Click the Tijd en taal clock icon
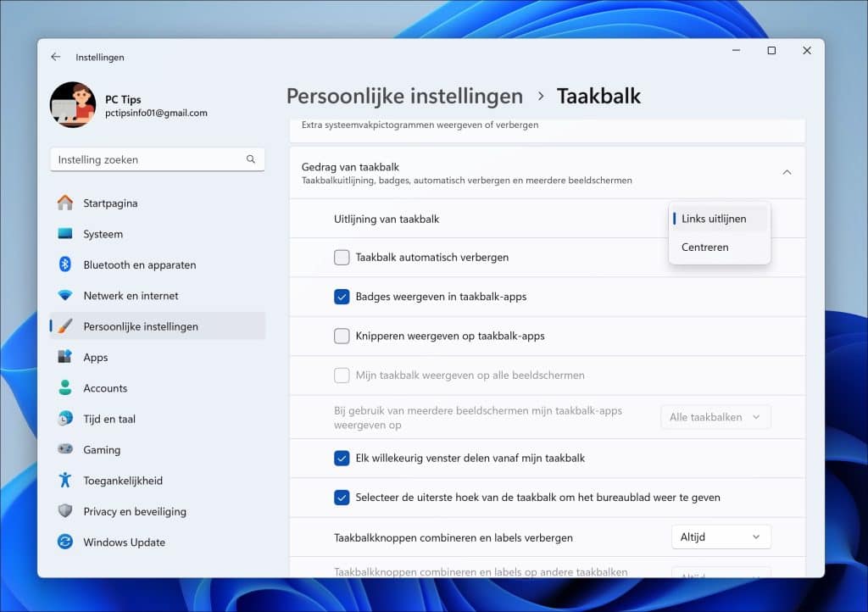The height and width of the screenshot is (612, 868). pos(64,419)
